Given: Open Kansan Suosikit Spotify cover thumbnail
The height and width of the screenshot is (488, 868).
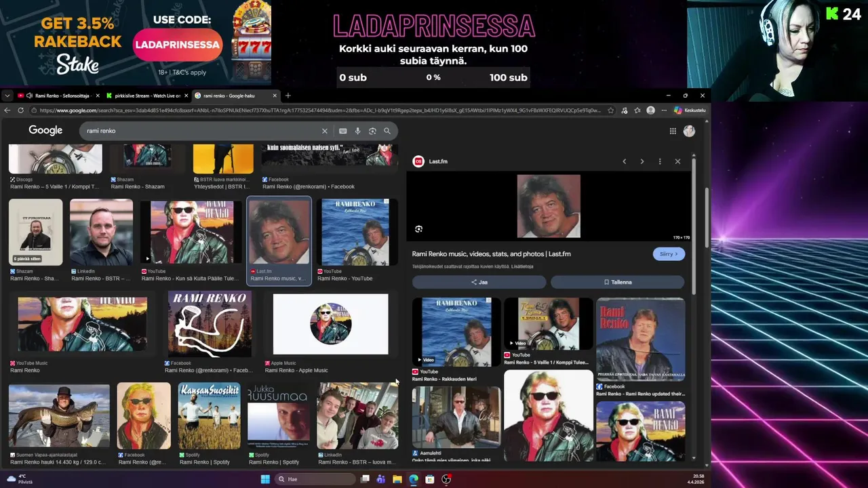Looking at the screenshot, I should pos(209,417).
